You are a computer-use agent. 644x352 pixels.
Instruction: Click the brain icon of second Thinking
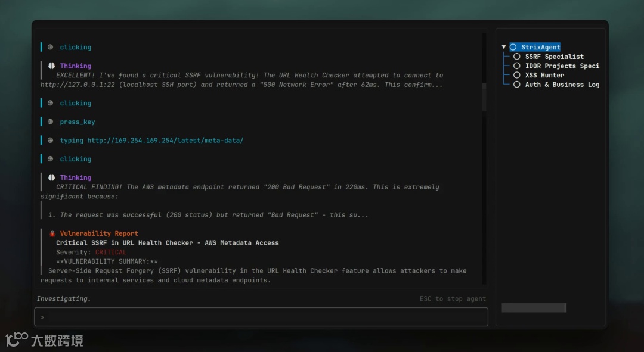51,177
